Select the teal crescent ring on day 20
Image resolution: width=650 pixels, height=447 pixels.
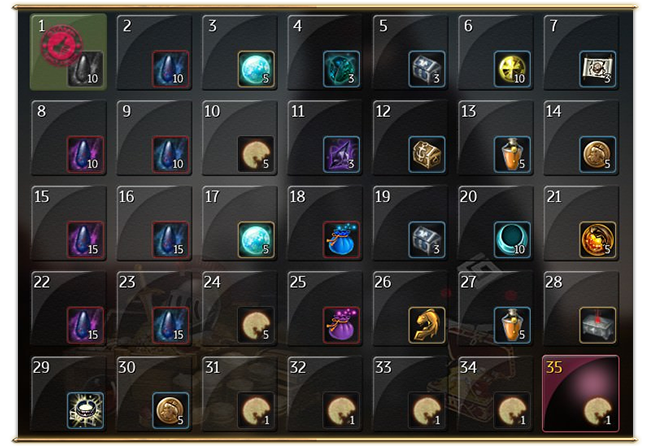512,240
